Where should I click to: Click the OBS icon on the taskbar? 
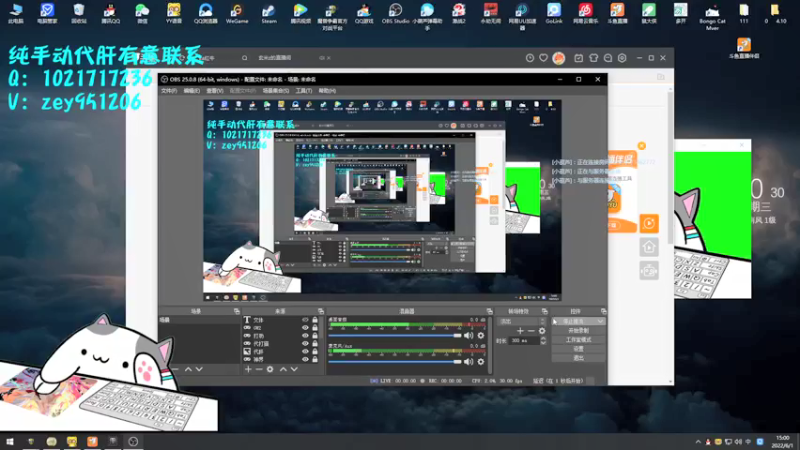coord(133,442)
